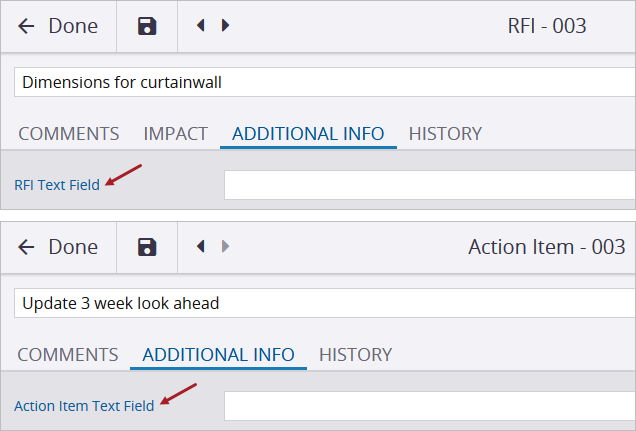Click the save icon in Action Item panel
636x431 pixels.
[147, 247]
